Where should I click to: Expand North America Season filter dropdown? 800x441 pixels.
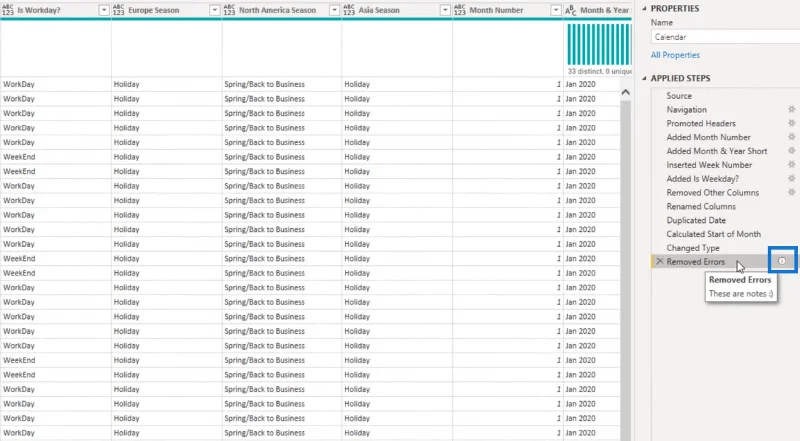(334, 10)
